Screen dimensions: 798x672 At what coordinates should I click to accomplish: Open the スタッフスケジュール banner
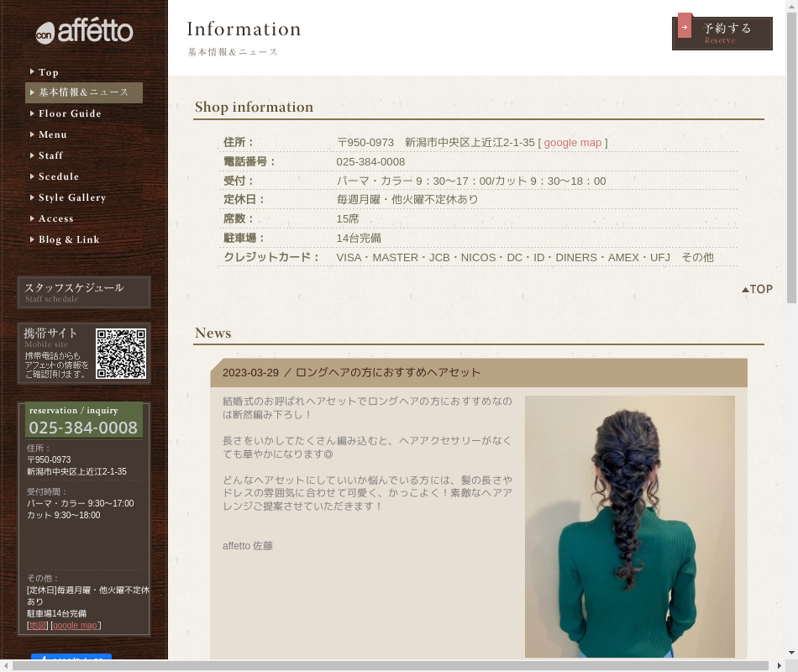[84, 292]
